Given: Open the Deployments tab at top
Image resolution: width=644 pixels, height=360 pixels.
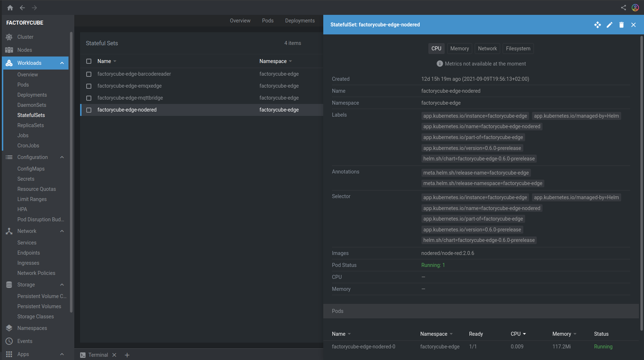Looking at the screenshot, I should (x=300, y=21).
